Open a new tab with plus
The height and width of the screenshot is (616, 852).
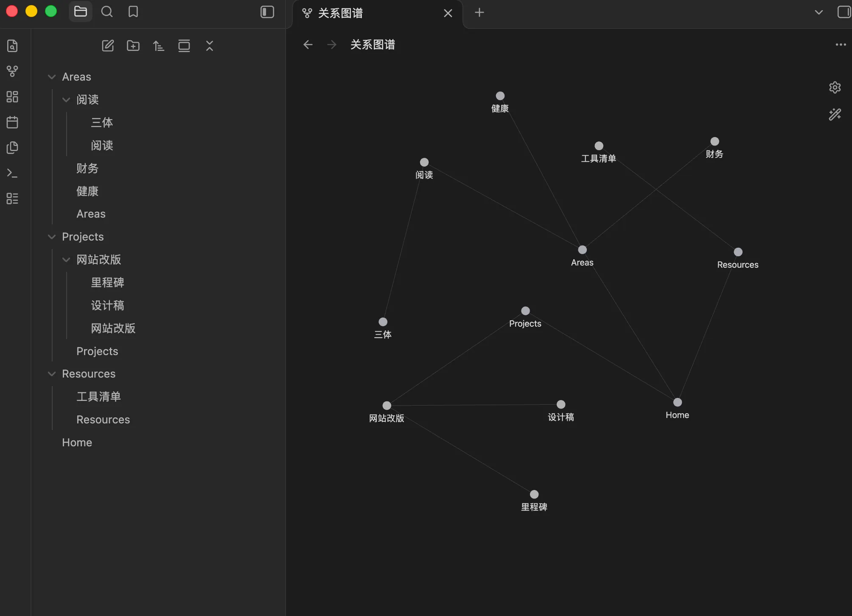(x=479, y=13)
